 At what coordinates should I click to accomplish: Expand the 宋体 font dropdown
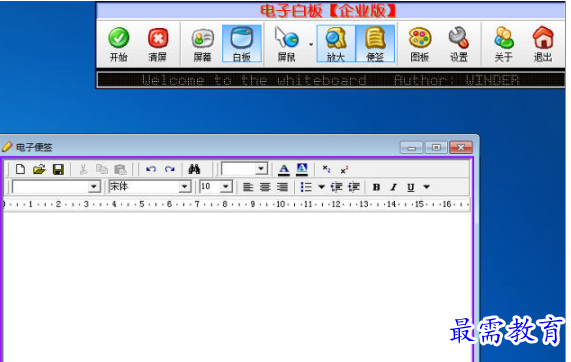185,187
